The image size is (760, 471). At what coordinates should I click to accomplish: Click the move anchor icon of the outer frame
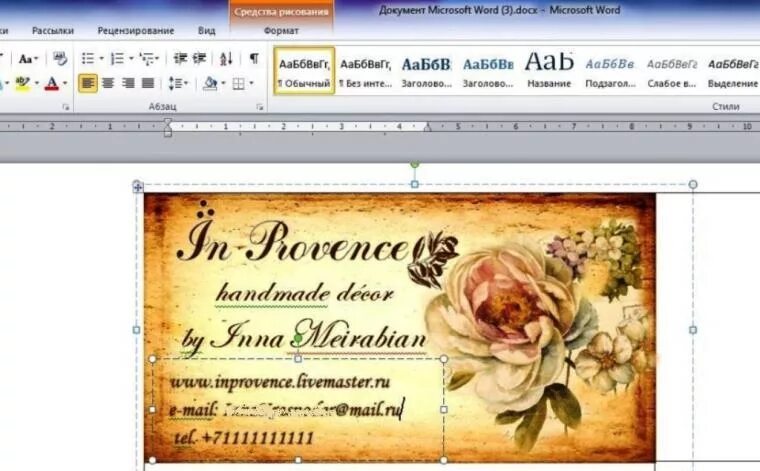click(137, 186)
